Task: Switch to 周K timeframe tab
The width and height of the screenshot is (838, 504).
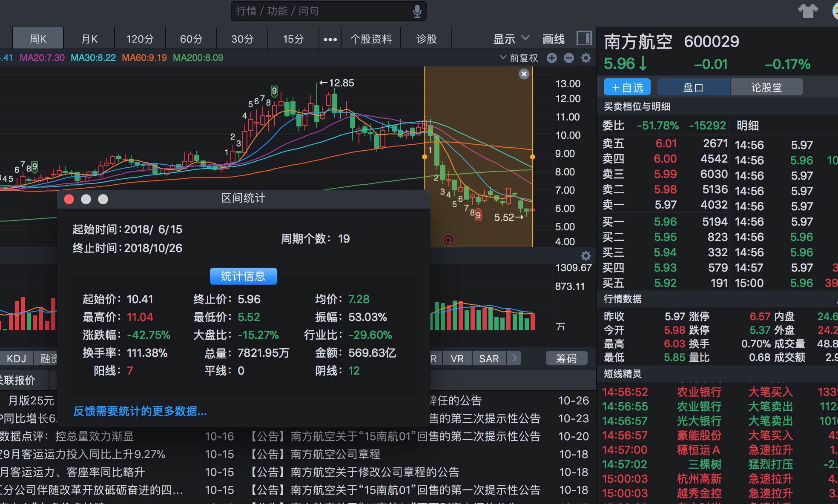Action: point(38,39)
